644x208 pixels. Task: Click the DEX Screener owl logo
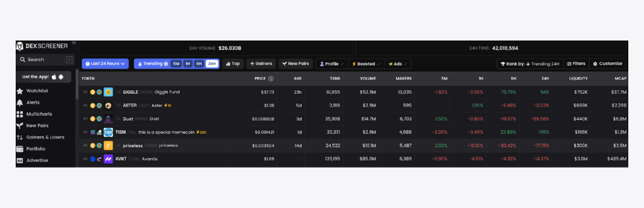[20, 46]
